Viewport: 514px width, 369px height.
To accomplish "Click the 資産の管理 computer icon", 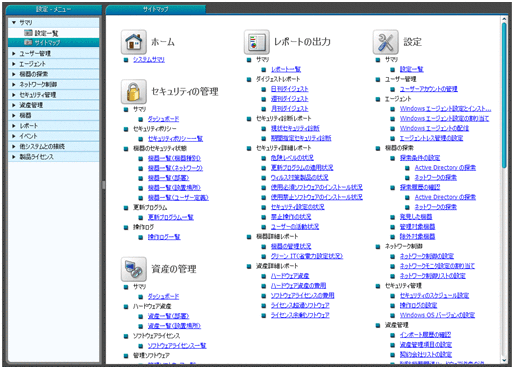I will pyautogui.click(x=134, y=269).
